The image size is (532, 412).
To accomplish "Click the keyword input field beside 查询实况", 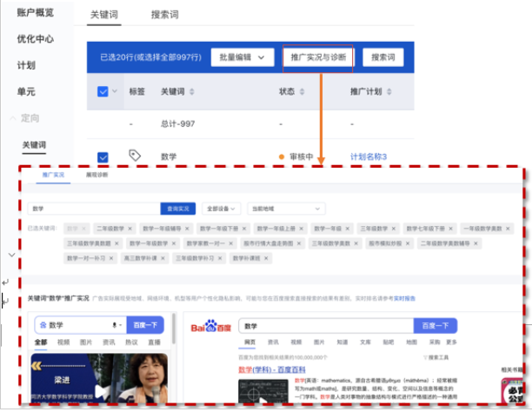I will [94, 209].
